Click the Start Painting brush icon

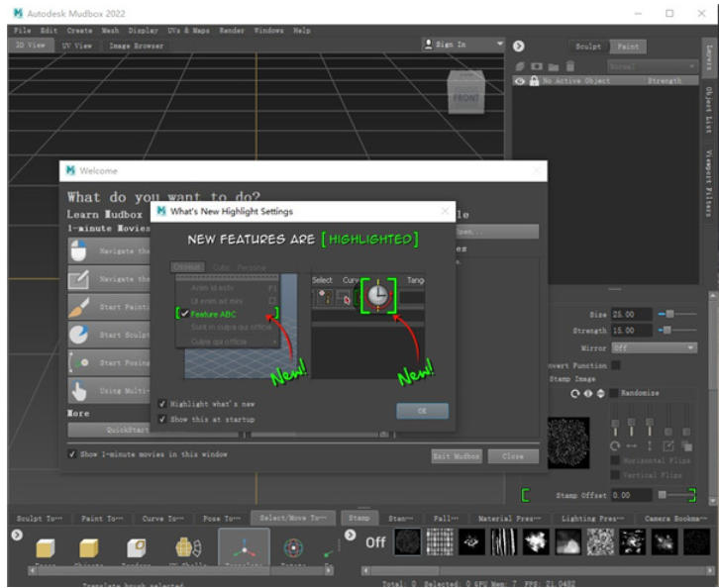(x=80, y=307)
